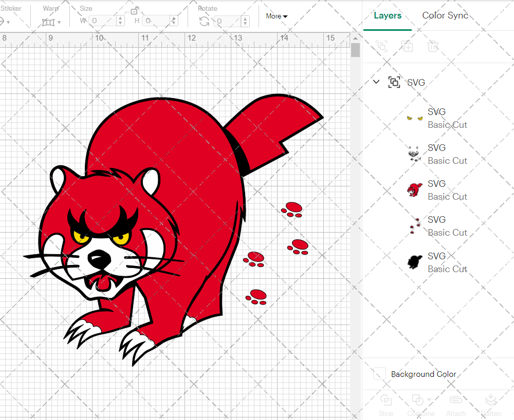514x420 pixels.
Task: Switch to the Color Sync tab
Action: tap(445, 15)
